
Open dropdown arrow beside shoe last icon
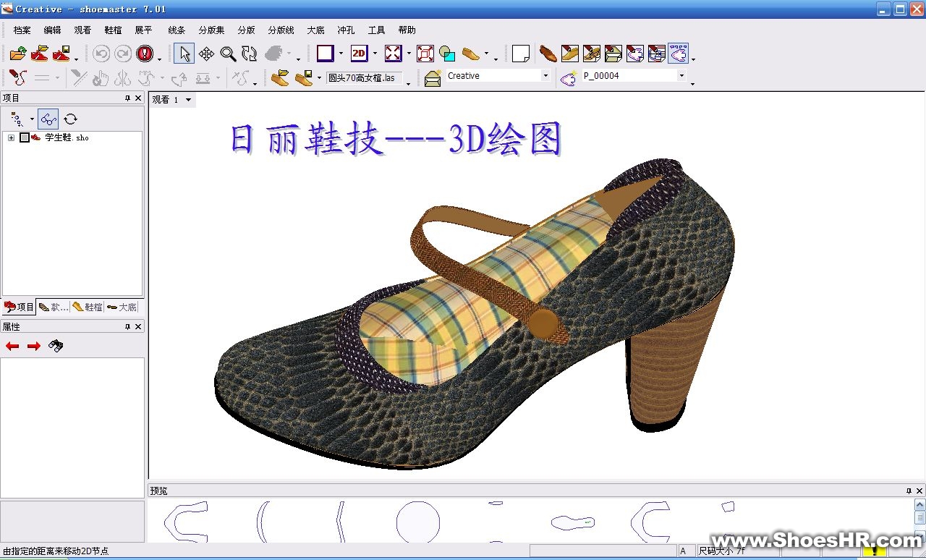click(x=486, y=54)
